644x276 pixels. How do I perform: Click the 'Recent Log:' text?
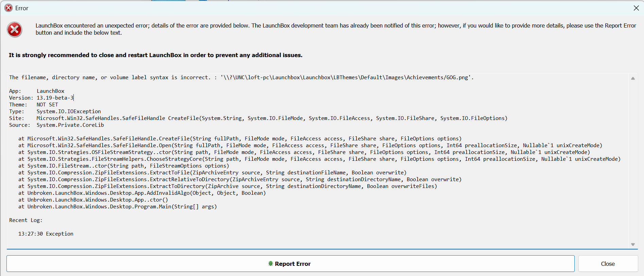tap(26, 220)
